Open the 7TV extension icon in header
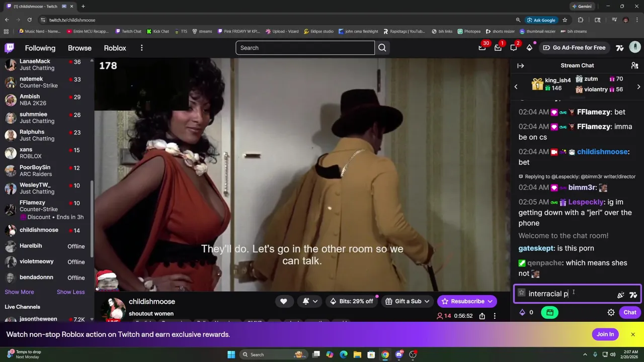 [x=620, y=48]
